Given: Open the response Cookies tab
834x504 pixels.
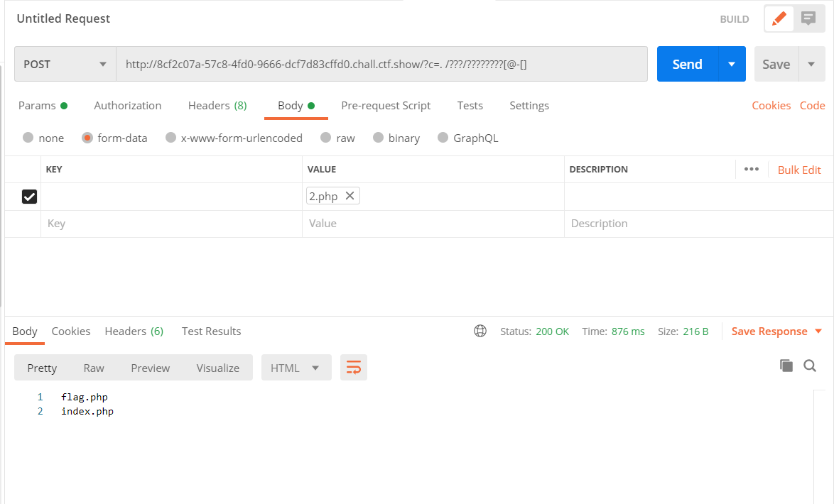Looking at the screenshot, I should [71, 332].
